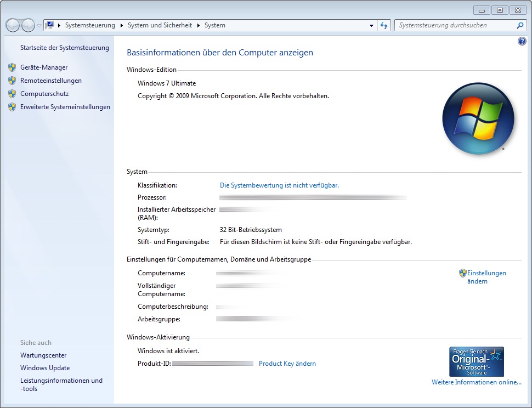Open Erweiterte Systemeinstellungen in sidebar
Viewport: 532px width, 408px height.
click(x=65, y=107)
